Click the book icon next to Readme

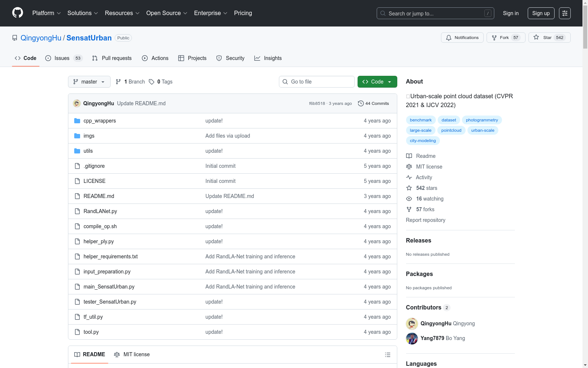tap(409, 156)
